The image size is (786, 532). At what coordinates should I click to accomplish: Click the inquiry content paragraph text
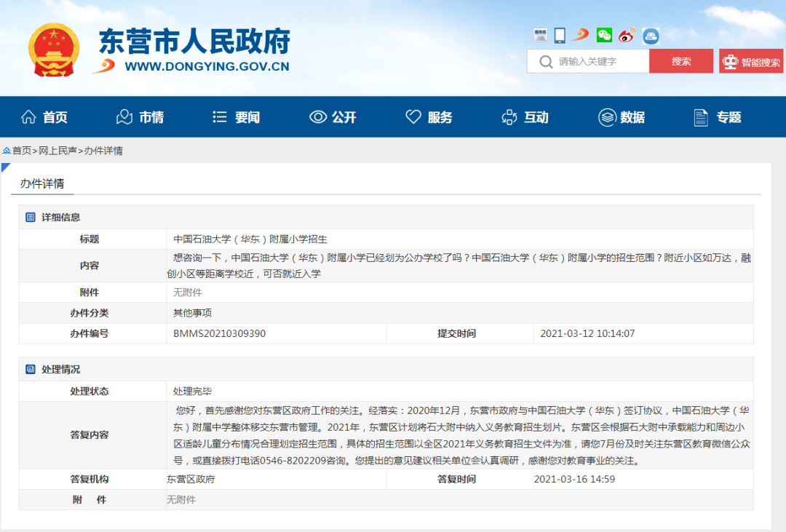click(458, 266)
